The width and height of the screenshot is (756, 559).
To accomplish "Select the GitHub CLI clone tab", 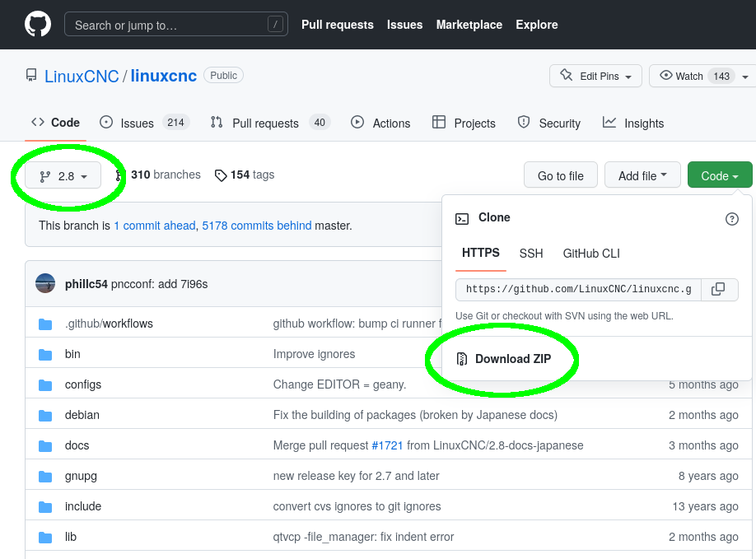I will (x=591, y=253).
